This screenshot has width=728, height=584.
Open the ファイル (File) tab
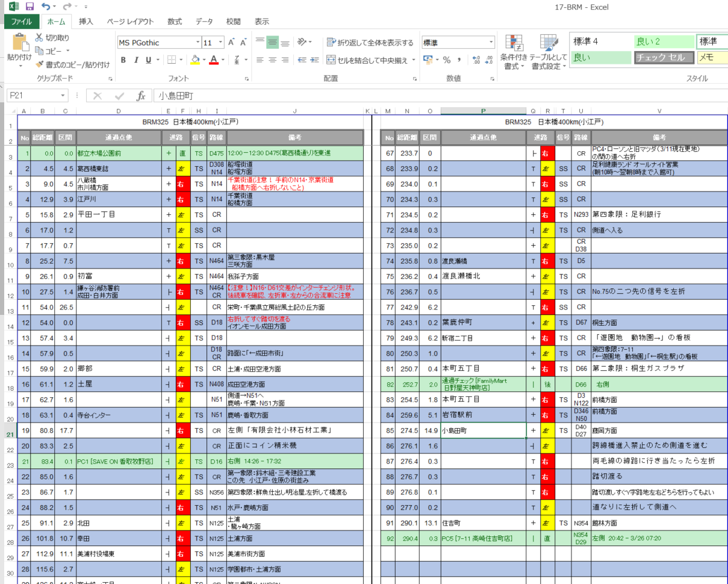pyautogui.click(x=22, y=22)
